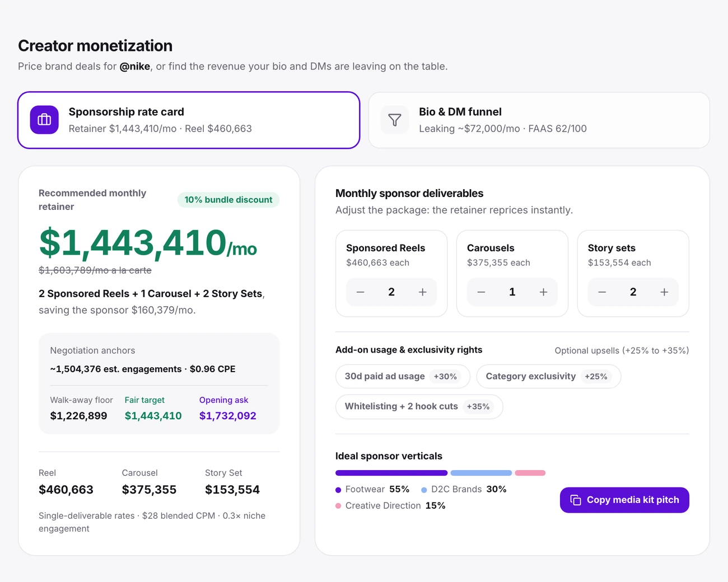Decrease Sponsored Reels count with minus
This screenshot has width=728, height=582.
tap(361, 292)
